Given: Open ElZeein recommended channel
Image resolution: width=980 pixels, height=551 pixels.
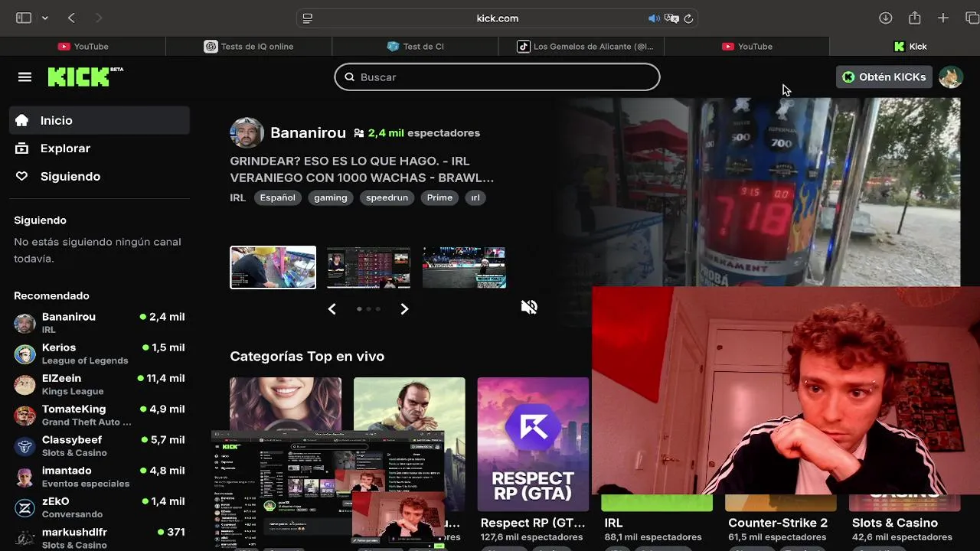Looking at the screenshot, I should 100,384.
